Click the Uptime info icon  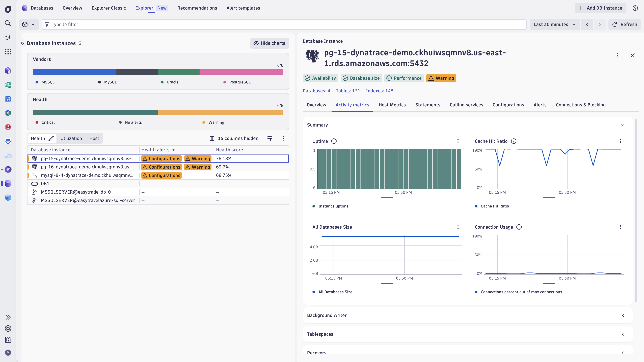pos(334,141)
